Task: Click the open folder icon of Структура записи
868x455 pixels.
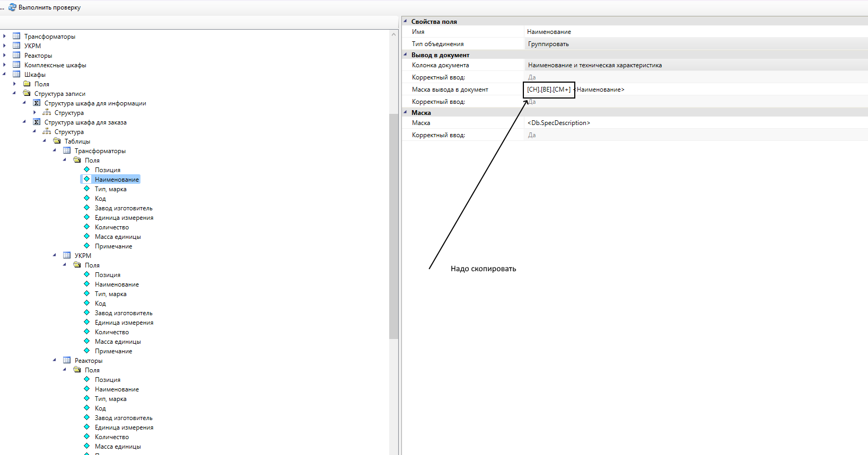Action: coord(27,94)
